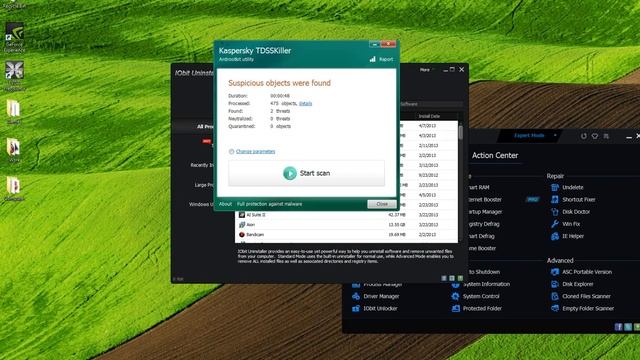Open the Cloned Files Scanner tool
Image resolution: width=640 pixels, height=360 pixels.
[x=581, y=296]
